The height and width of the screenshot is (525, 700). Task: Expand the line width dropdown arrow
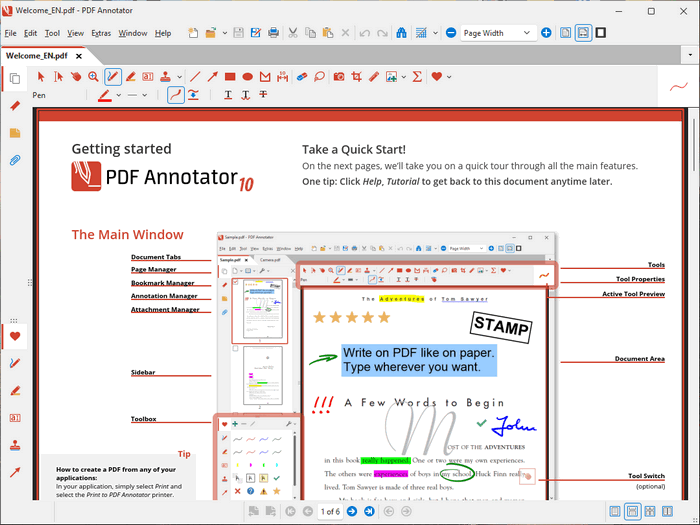point(145,95)
